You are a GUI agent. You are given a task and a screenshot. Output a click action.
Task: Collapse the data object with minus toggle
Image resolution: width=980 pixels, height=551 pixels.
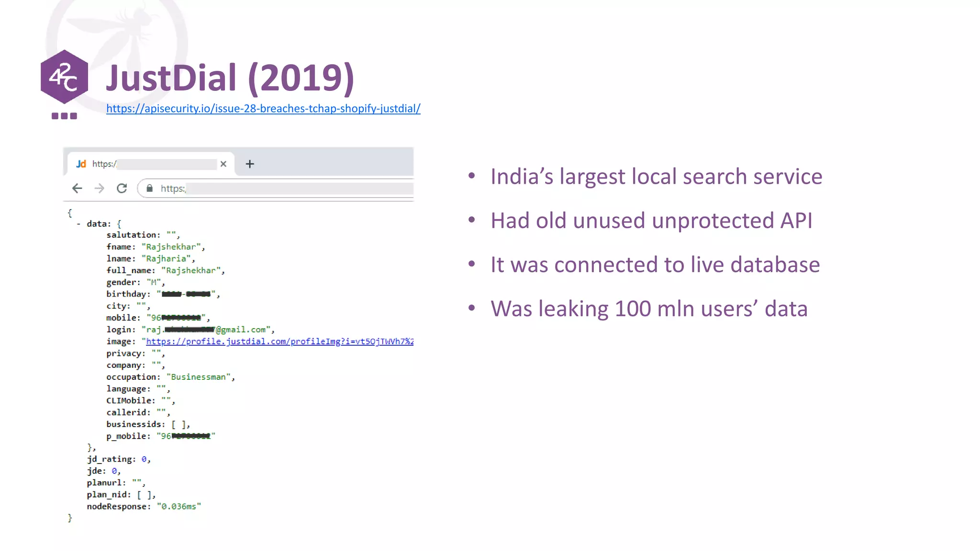pos(78,224)
